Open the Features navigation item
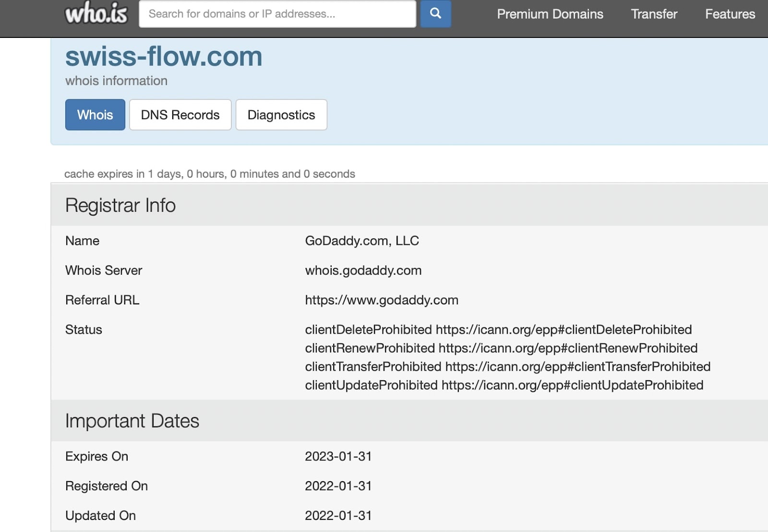 (730, 14)
